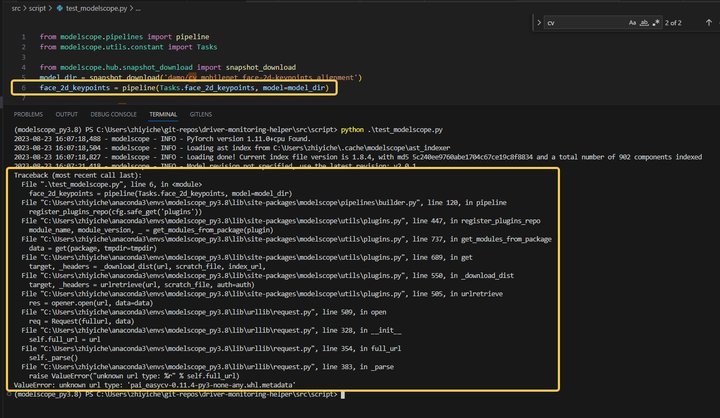Open the test_modelscope.py breadcrumb
The width and height of the screenshot is (720, 418).
(x=96, y=8)
